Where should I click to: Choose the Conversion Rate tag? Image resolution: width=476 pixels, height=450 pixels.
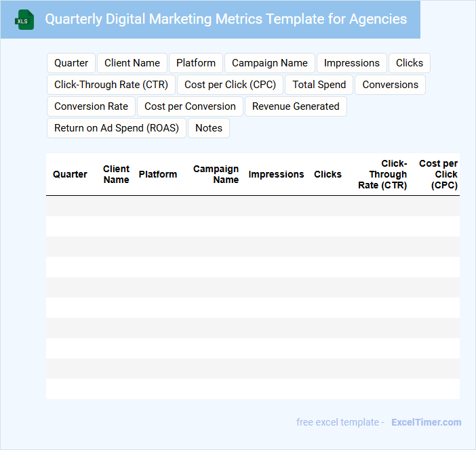(91, 106)
